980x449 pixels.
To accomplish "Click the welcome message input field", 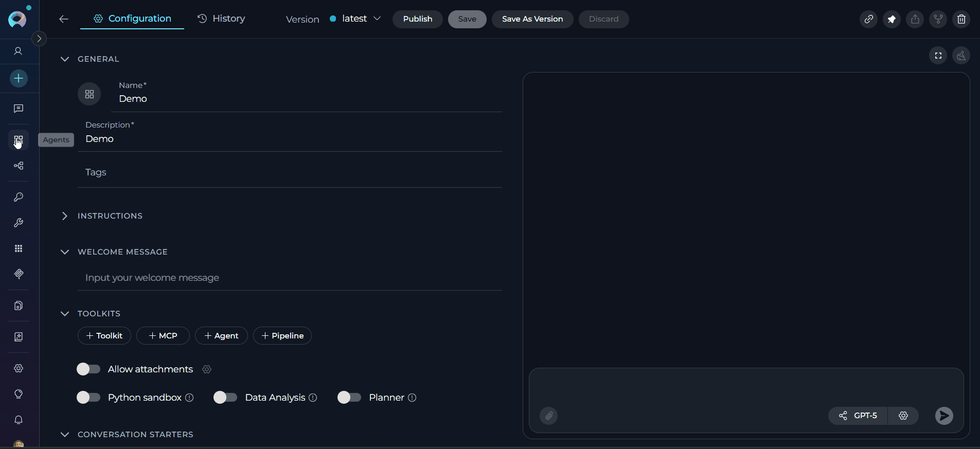I will click(289, 278).
